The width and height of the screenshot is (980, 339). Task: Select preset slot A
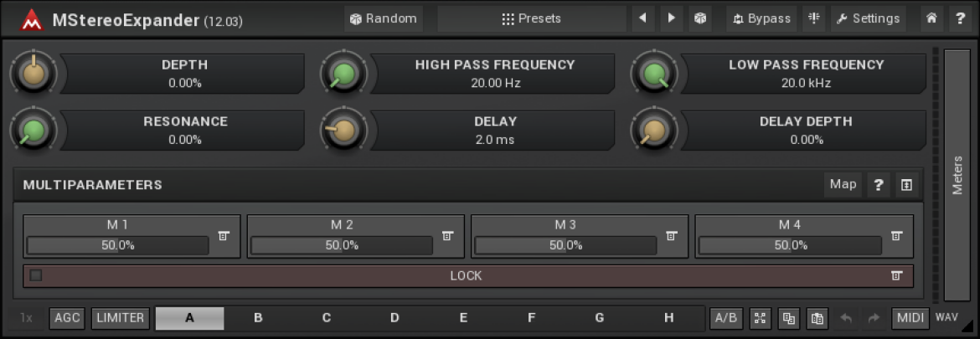tap(189, 318)
